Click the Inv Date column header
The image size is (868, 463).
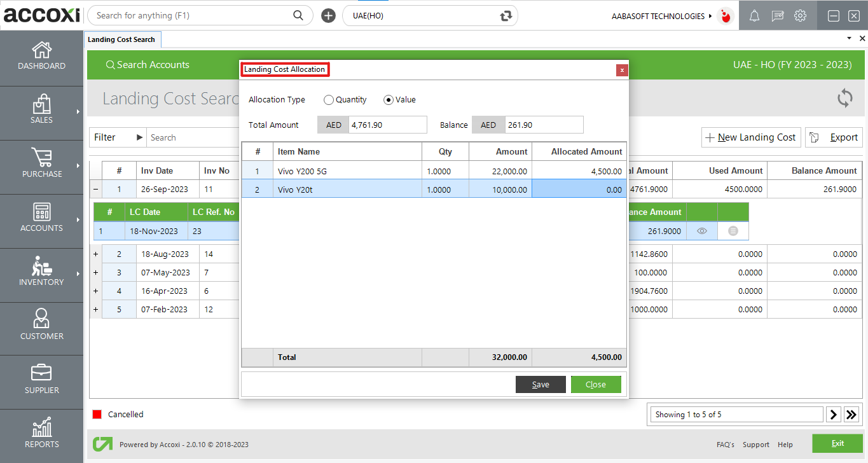click(x=167, y=170)
